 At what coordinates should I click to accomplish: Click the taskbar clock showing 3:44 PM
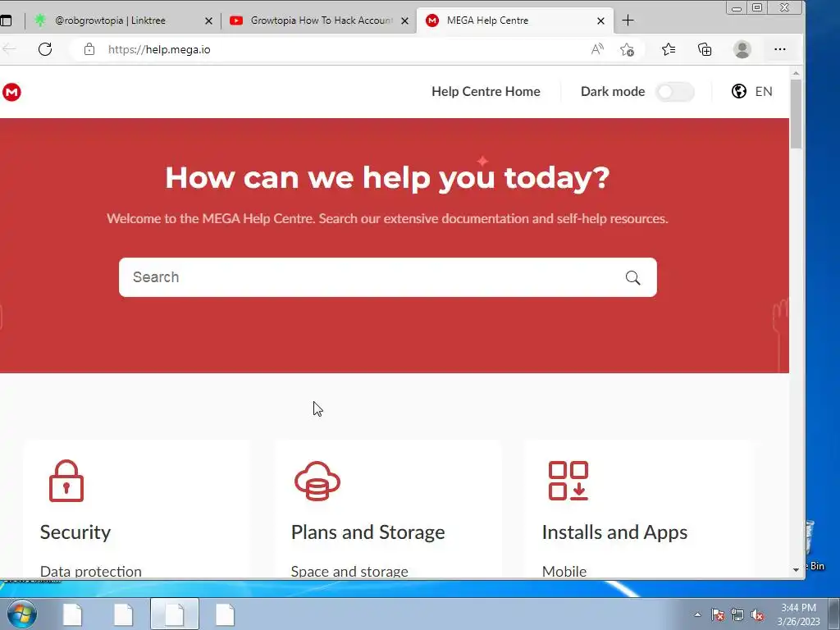(798, 614)
